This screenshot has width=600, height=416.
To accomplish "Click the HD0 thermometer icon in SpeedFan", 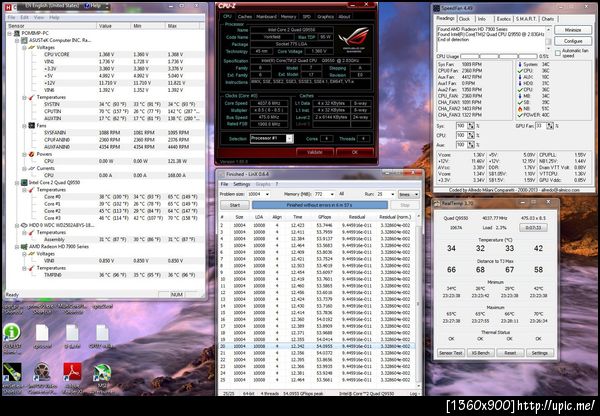I will [x=520, y=83].
